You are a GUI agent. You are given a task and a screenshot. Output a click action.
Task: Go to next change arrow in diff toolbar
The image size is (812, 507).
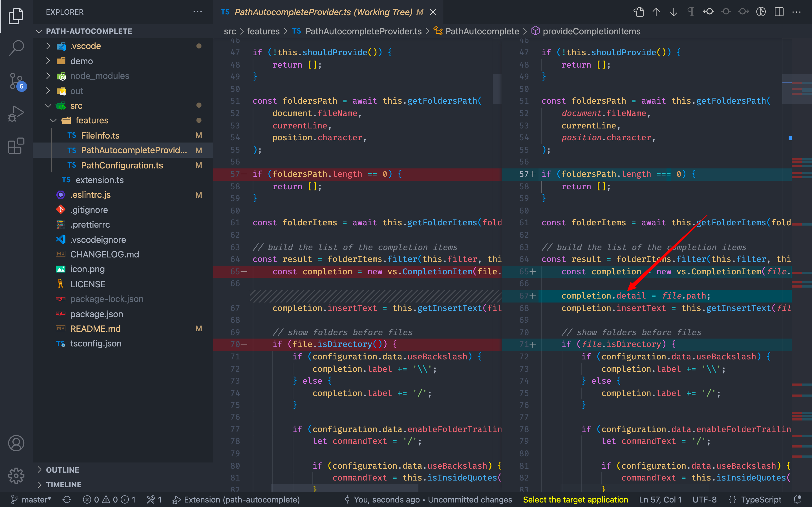click(673, 12)
